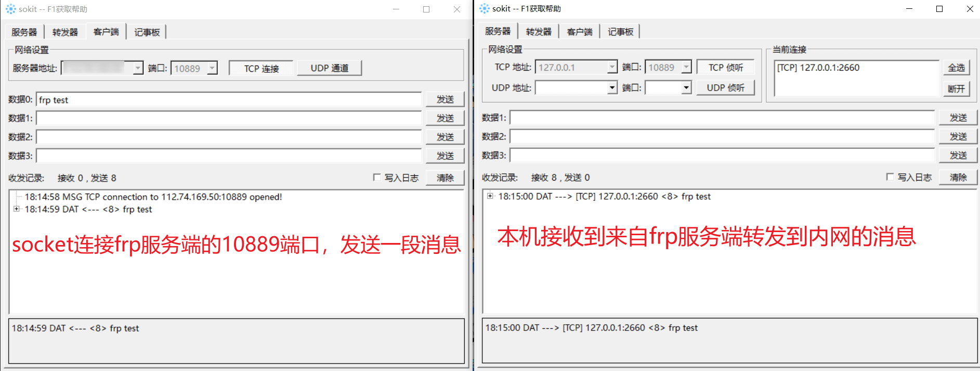The width and height of the screenshot is (980, 371).
Task: Click right window detail text 18:15:00 DAT
Action: click(x=592, y=328)
